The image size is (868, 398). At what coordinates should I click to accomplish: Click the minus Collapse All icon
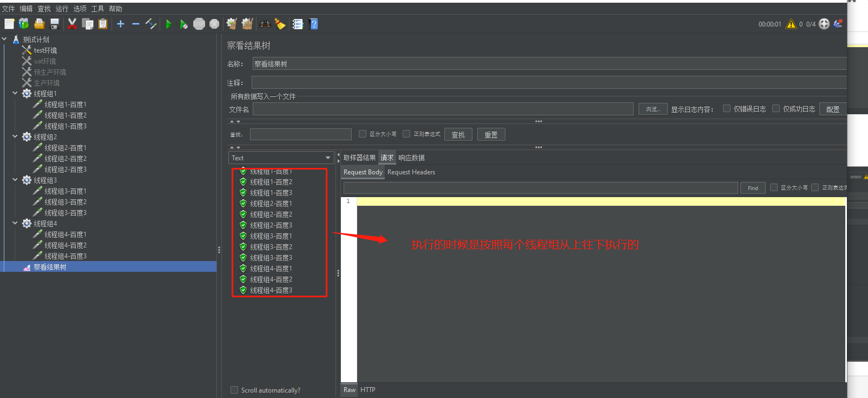point(136,24)
